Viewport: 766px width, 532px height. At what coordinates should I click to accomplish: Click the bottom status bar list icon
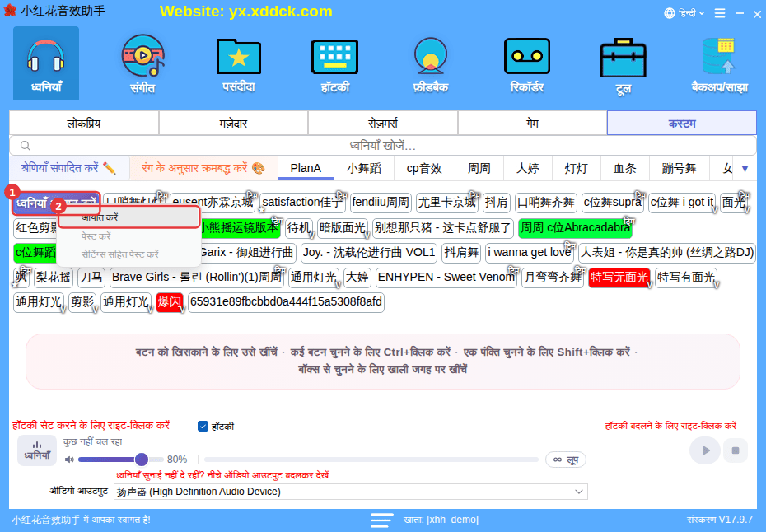pyautogui.click(x=381, y=520)
